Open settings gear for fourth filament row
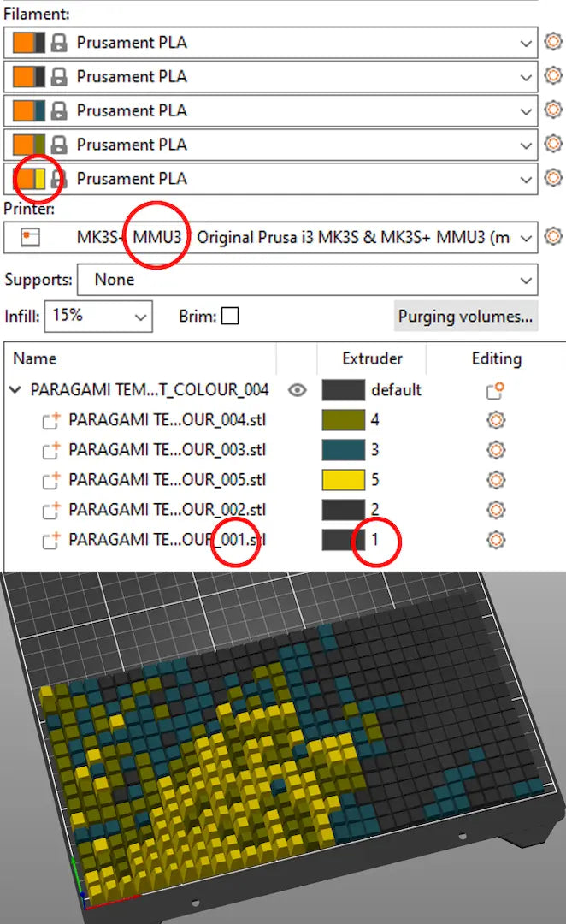 (552, 143)
